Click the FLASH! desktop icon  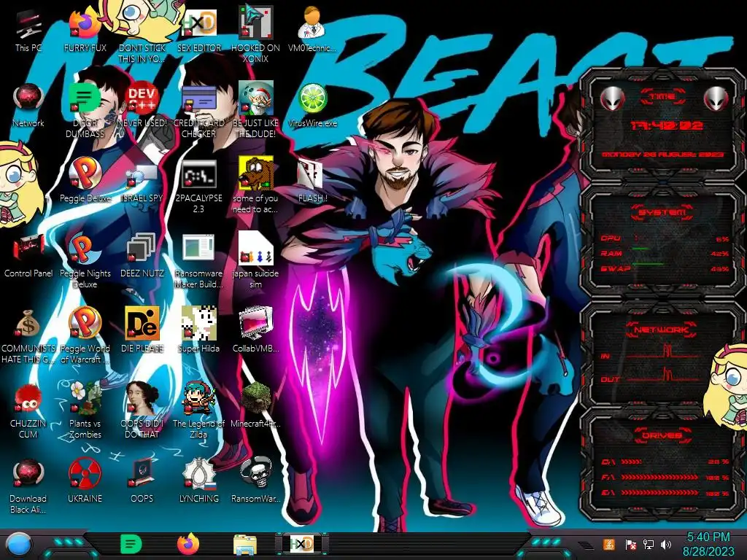(312, 181)
